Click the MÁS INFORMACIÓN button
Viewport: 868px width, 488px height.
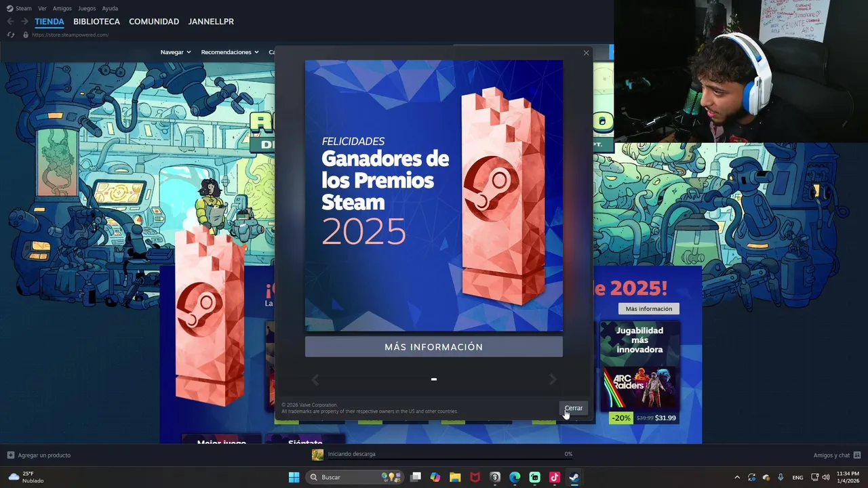coord(434,347)
